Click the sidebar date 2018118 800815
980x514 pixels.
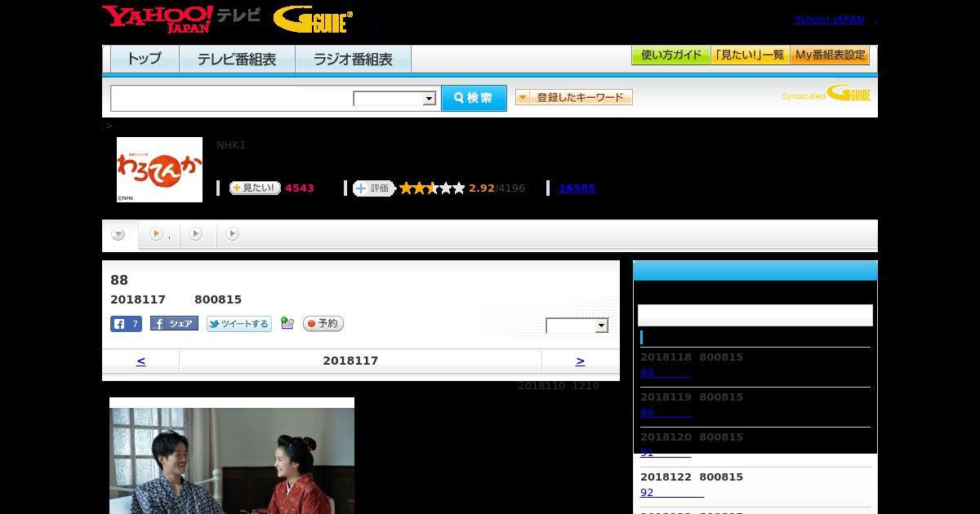point(692,357)
